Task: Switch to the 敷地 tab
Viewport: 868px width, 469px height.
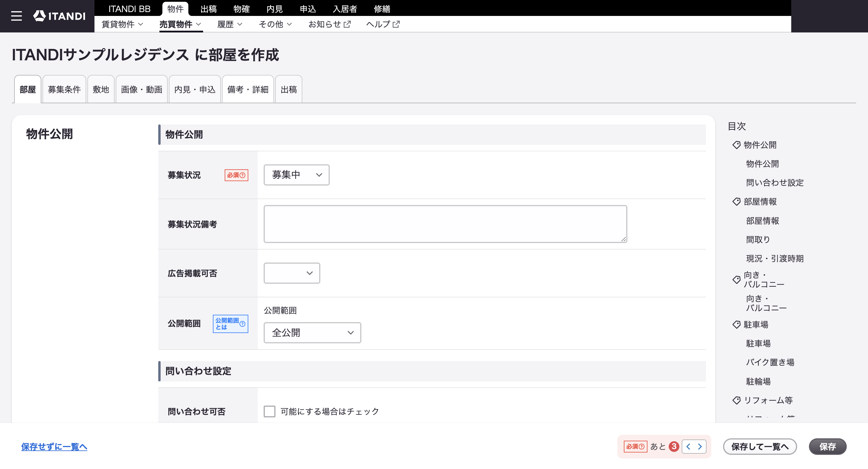Action: (x=101, y=89)
